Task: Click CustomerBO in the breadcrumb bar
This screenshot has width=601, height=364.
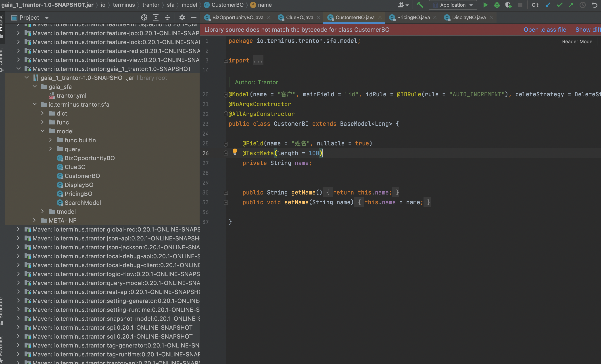Action: point(224,5)
